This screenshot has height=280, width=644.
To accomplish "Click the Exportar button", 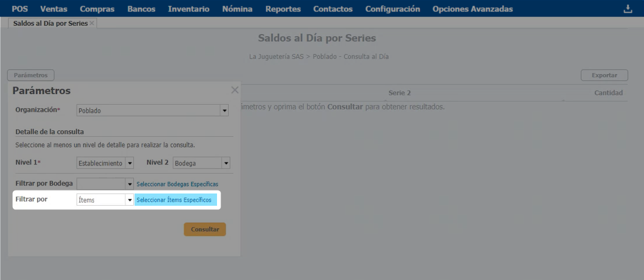I will (x=604, y=75).
